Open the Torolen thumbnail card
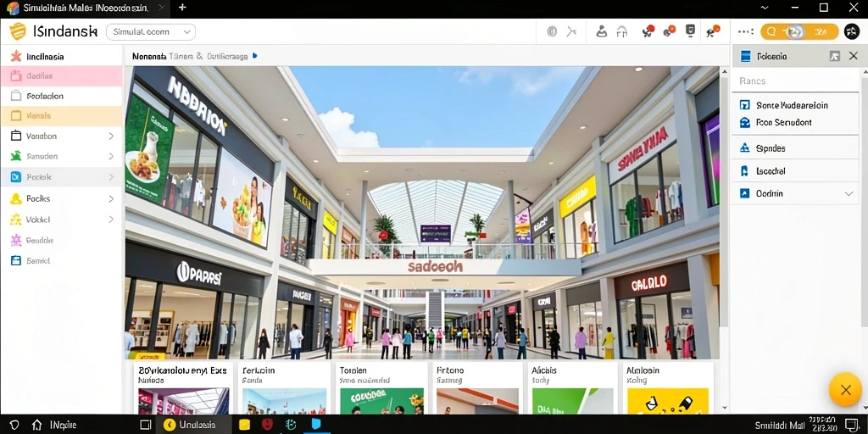The width and height of the screenshot is (868, 434). point(380,388)
